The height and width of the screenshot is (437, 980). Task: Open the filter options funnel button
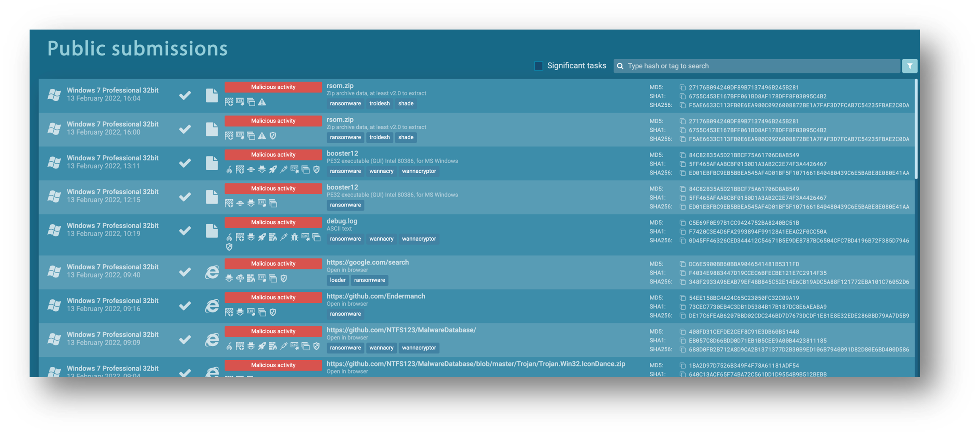[909, 66]
